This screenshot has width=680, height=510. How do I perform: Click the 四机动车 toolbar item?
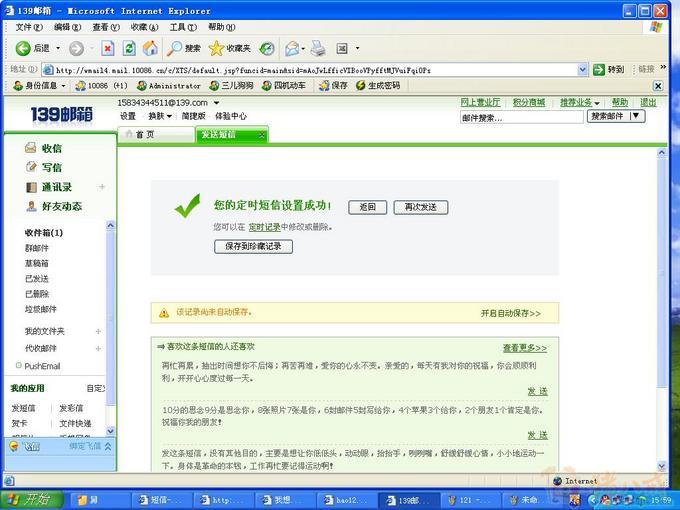pyautogui.click(x=284, y=85)
